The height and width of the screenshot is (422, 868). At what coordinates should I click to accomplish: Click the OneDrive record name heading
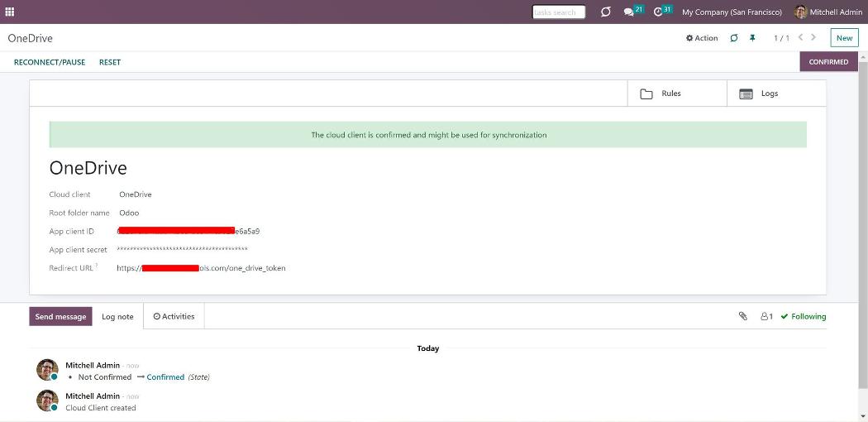[88, 168]
